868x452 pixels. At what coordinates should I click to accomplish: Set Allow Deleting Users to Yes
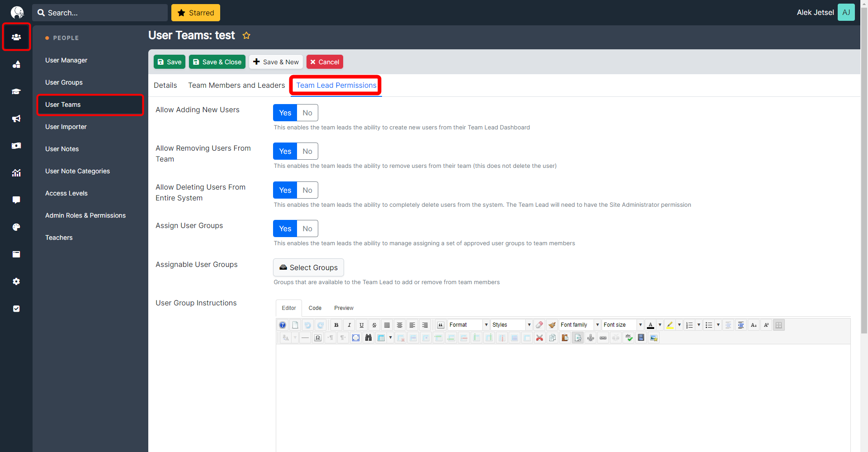285,190
